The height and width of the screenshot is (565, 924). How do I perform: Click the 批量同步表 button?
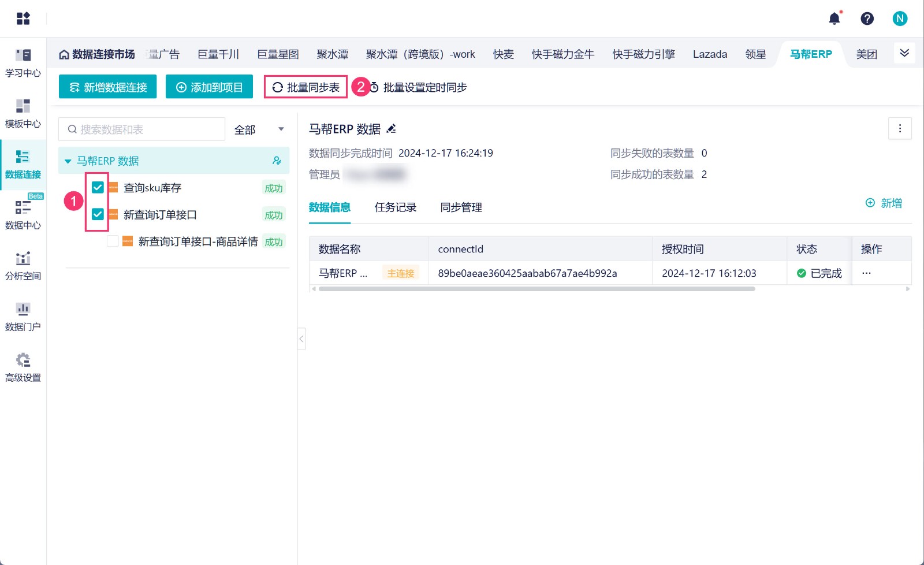[306, 87]
